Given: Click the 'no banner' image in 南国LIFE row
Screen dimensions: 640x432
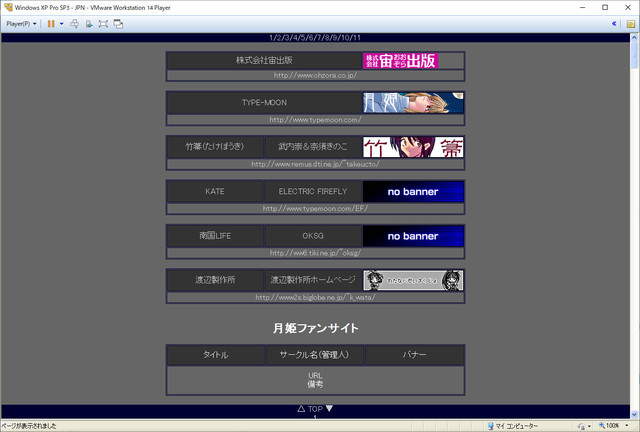Looking at the screenshot, I should [x=413, y=236].
